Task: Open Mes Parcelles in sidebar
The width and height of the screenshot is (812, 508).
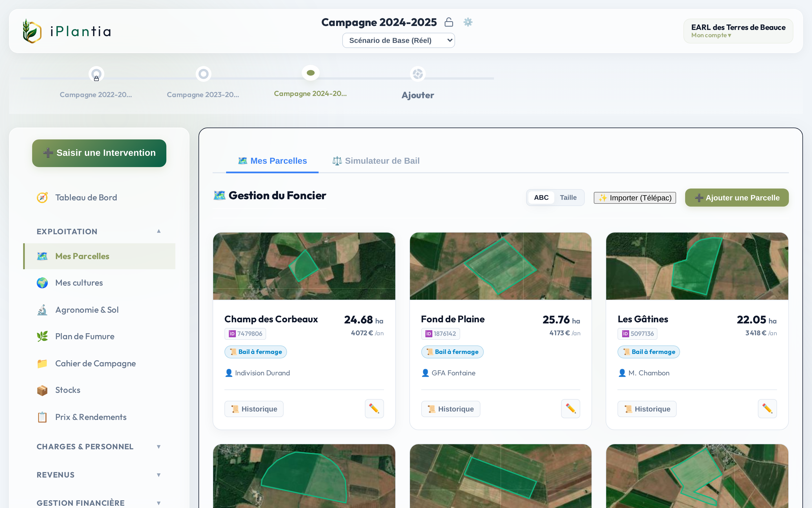Action: click(99, 256)
